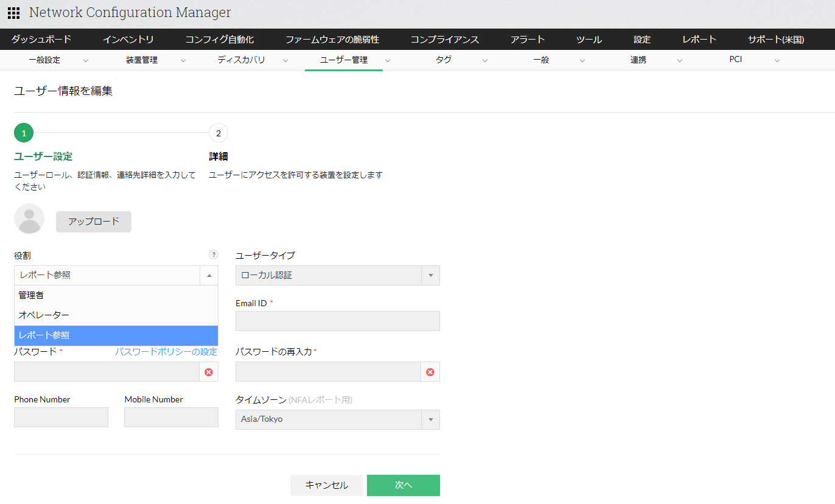Image resolution: width=835 pixels, height=504 pixels.
Task: Expand the タグ submenu chevron
Action: 485,60
